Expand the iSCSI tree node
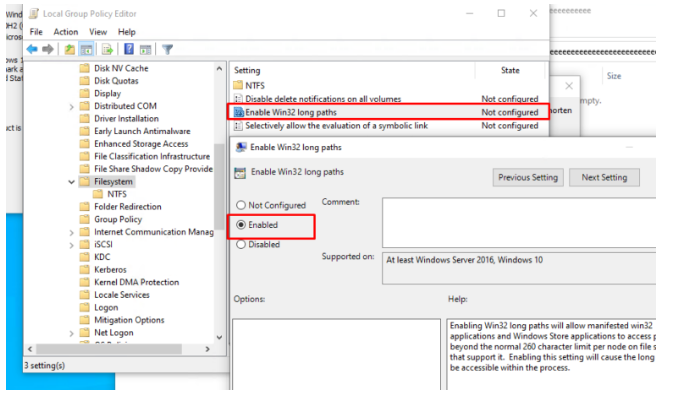694x402 pixels. click(71, 245)
